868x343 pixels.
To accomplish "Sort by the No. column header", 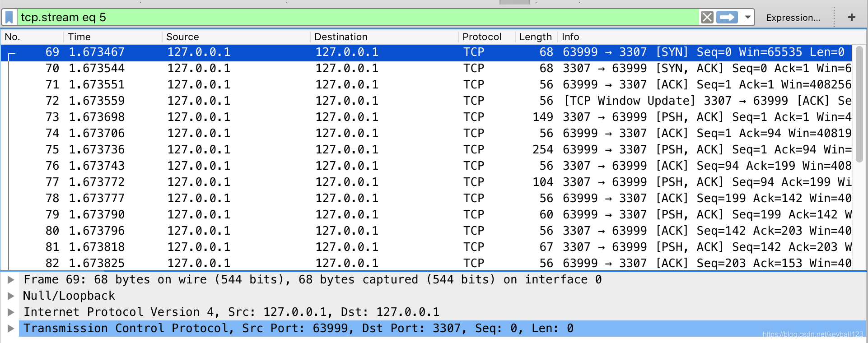I will 32,37.
